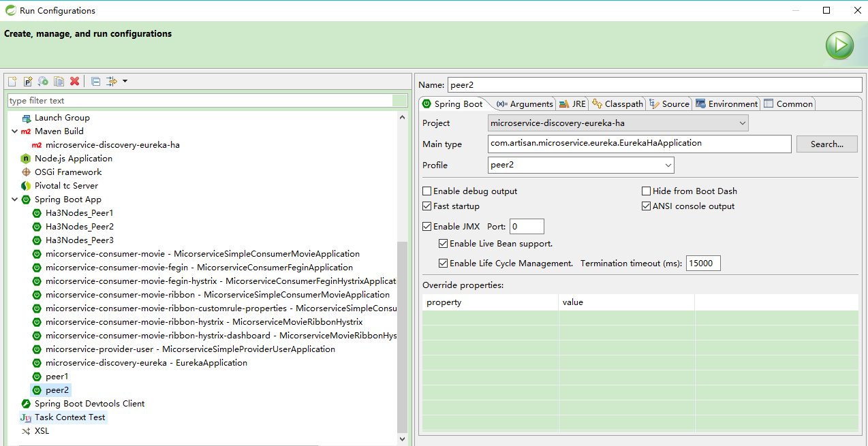Screen dimensions: 868x446
Task: Duplicate the selected launch configuration
Action: tap(59, 81)
